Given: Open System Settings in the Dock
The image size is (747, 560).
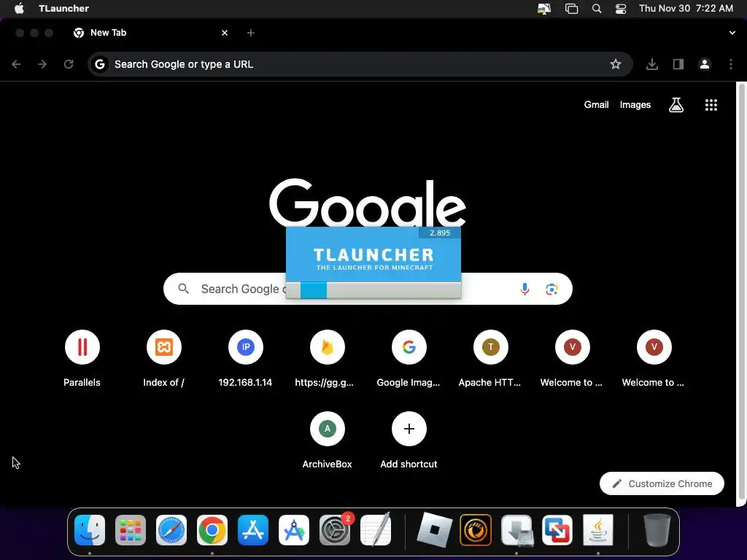Looking at the screenshot, I should (335, 530).
